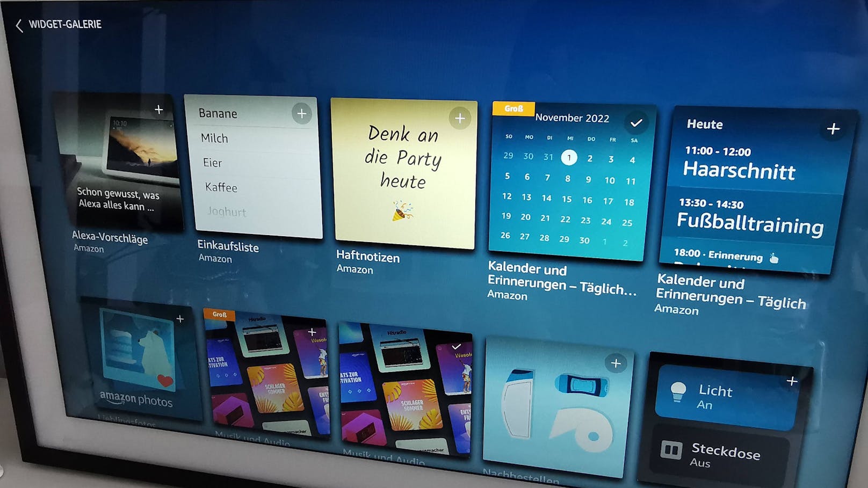868x488 pixels.
Task: Add the Amazon Photos widget with plus
Action: click(x=180, y=319)
